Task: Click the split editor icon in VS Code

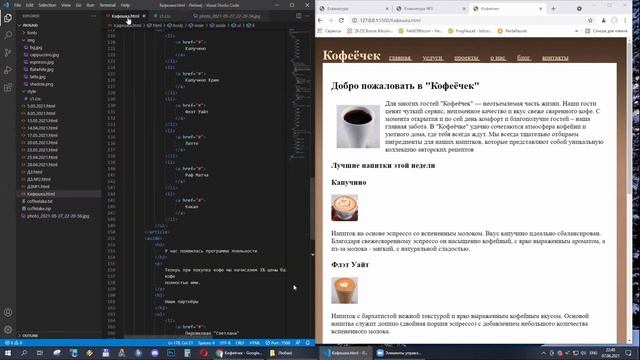Action: coord(299,16)
